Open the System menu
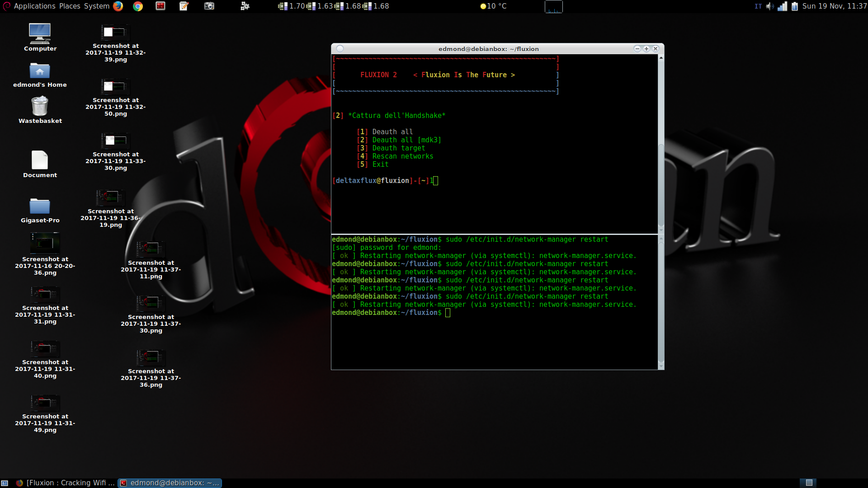868x488 pixels. [97, 6]
